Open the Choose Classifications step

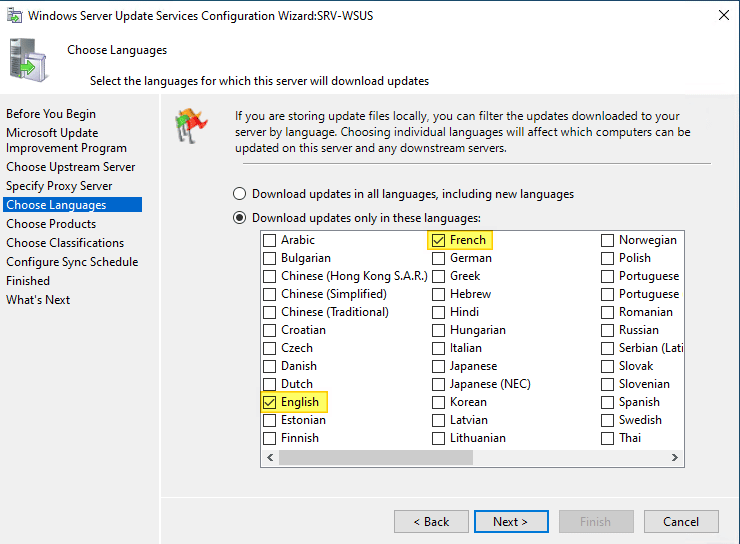pyautogui.click(x=65, y=243)
